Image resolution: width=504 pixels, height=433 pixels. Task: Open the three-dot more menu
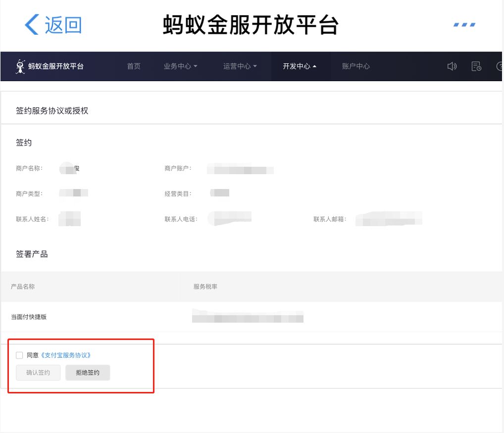464,25
